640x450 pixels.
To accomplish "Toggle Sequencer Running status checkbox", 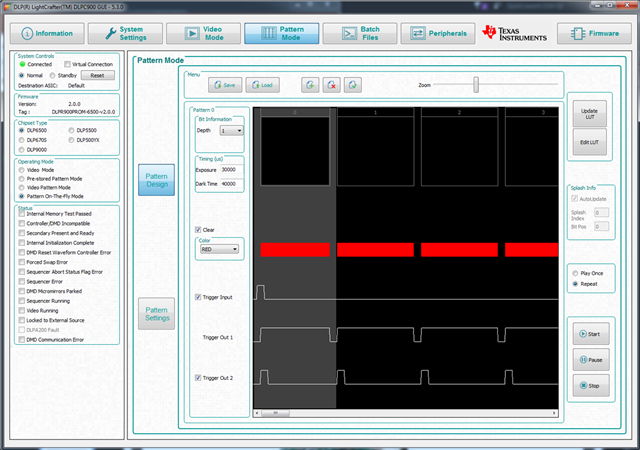I will tap(22, 301).
